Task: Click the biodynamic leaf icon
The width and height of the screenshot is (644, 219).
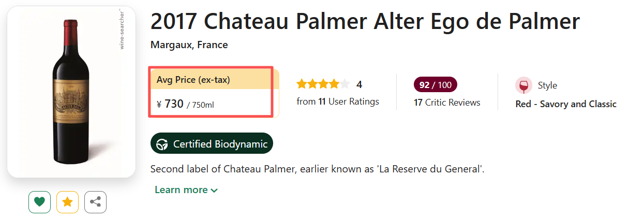Action: tap(162, 144)
